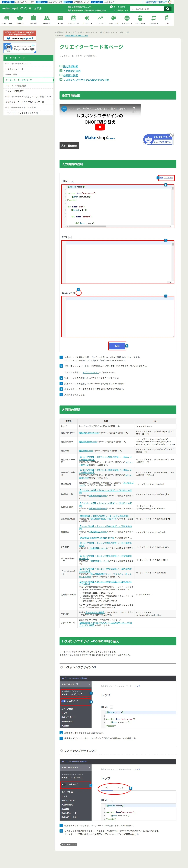The height and width of the screenshot is (868, 188).
Task: Open the タグリファレンス link
Action: coord(91,372)
